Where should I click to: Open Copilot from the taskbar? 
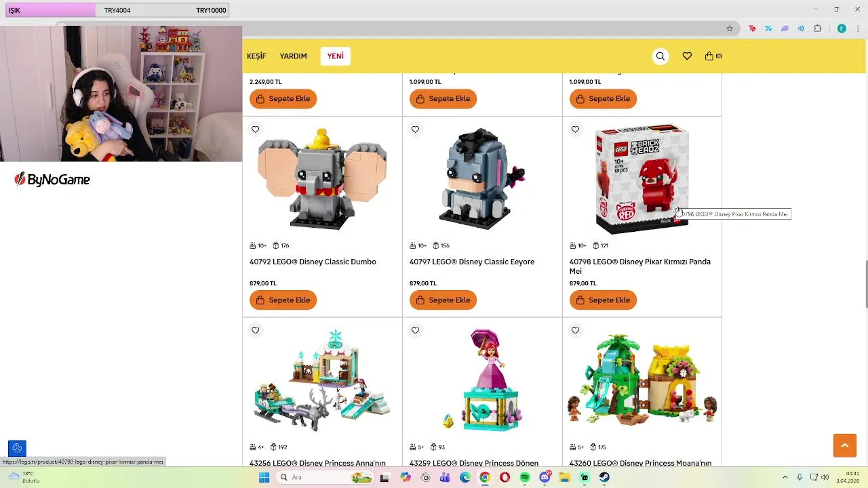[x=406, y=477]
